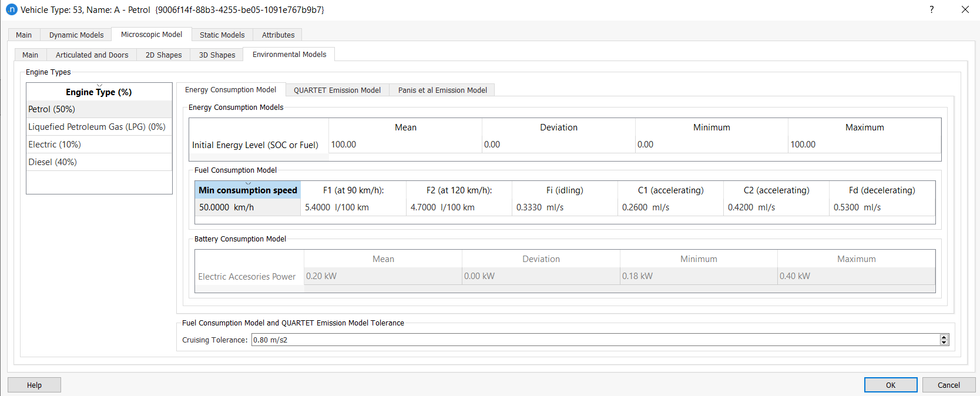Image resolution: width=980 pixels, height=396 pixels.
Task: Click the question mark help icon in the title bar
Action: 932,9
